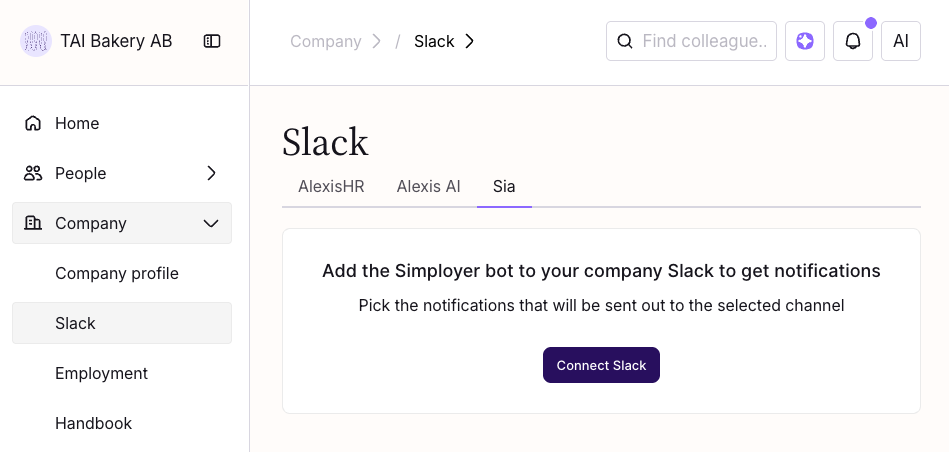
Task: Expand the People menu chevron
Action: tap(211, 173)
